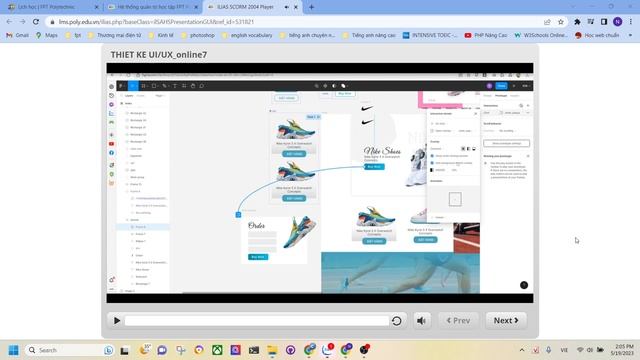
Task: Open the PHP Nâng Cao bookmark
Action: [x=486, y=36]
